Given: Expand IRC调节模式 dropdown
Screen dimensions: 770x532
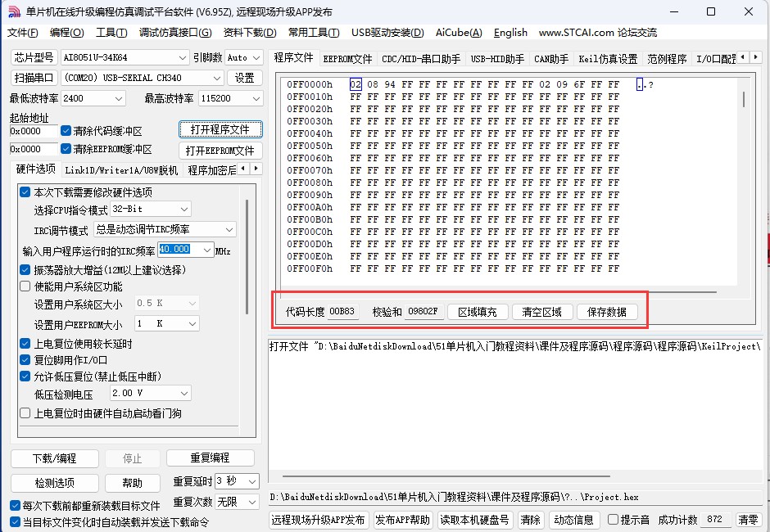Looking at the screenshot, I should point(229,229).
